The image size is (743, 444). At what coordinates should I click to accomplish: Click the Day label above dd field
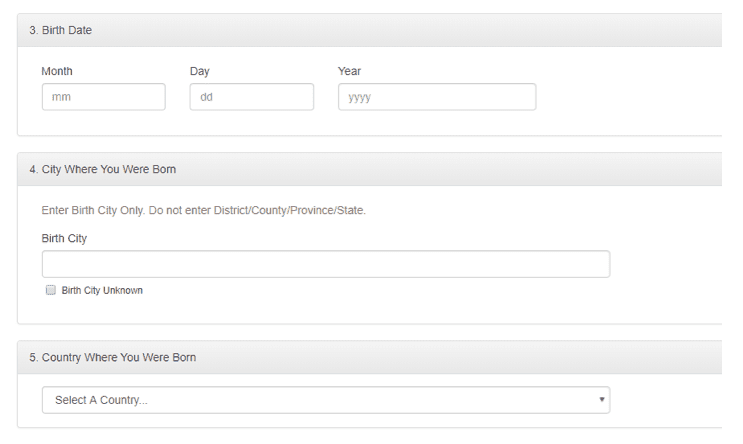tap(200, 71)
